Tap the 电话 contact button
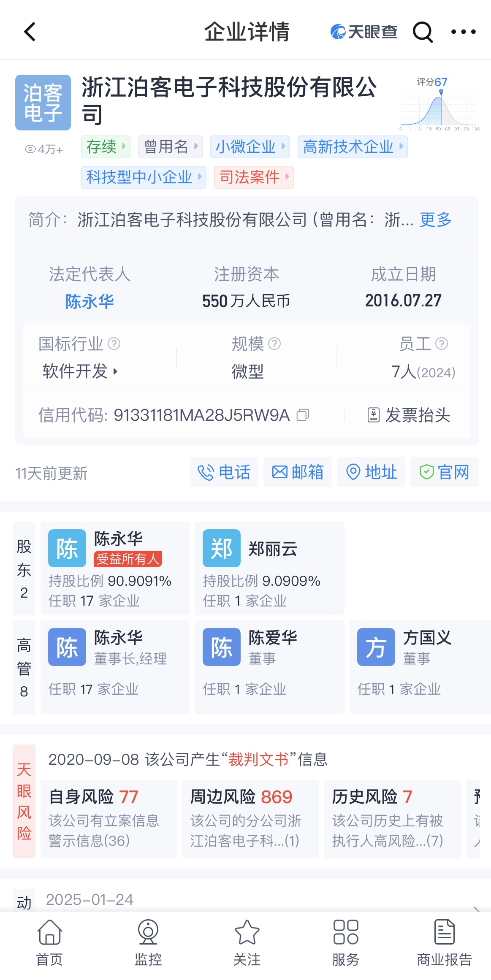This screenshot has width=491, height=980. click(x=224, y=472)
